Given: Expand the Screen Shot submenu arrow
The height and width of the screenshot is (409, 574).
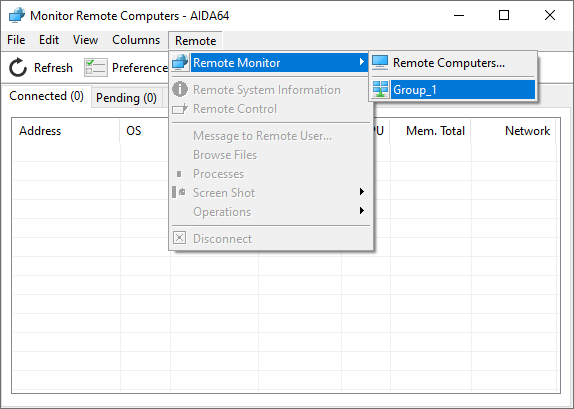Looking at the screenshot, I should pos(362,192).
